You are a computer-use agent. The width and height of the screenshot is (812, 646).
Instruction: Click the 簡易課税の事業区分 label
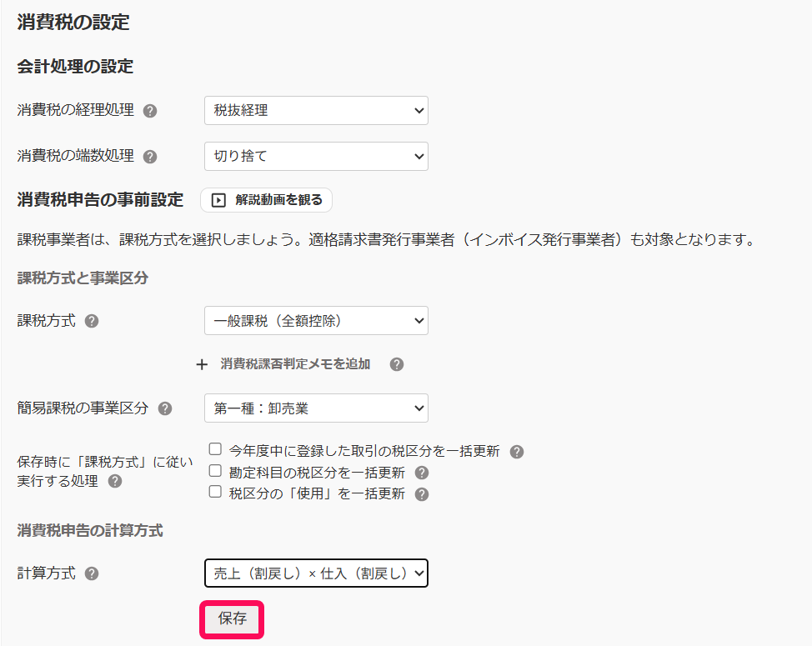coord(83,408)
